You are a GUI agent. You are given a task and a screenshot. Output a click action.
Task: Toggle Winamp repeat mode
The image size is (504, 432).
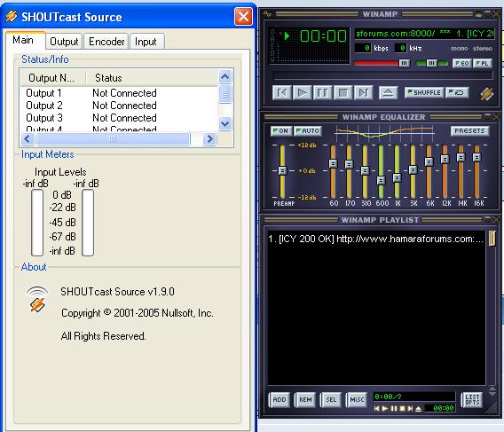point(457,92)
